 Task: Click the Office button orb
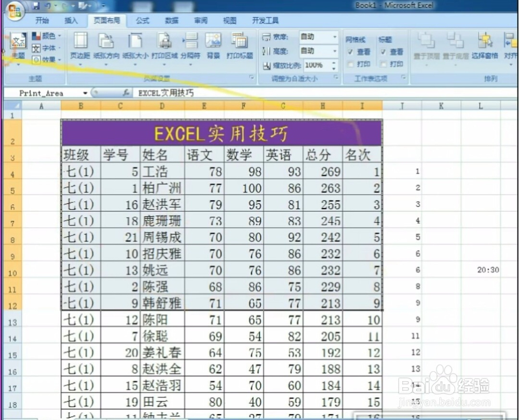[15, 10]
